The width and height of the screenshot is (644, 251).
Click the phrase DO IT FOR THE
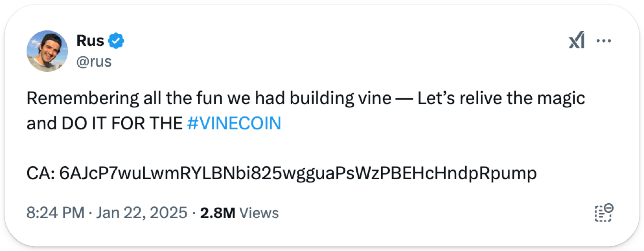122,124
